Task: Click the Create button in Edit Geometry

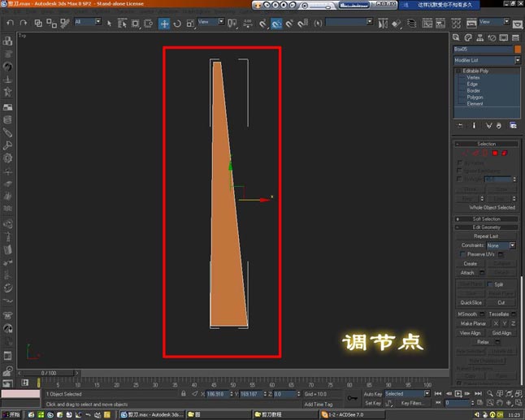Action: [471, 264]
